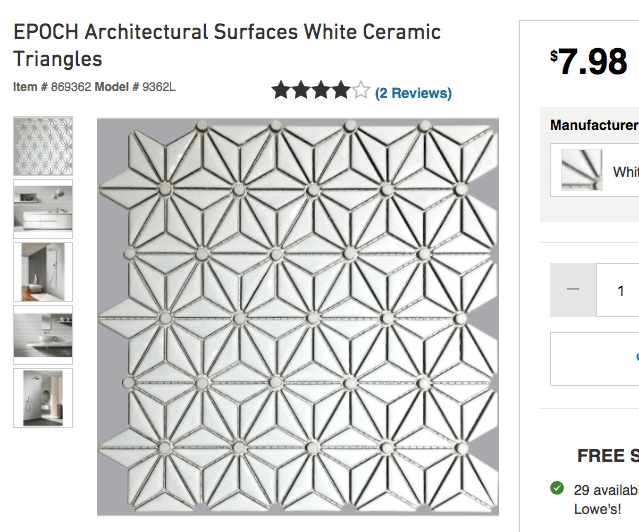This screenshot has height=532, width=639.
Task: View the white cabinet room thumbnail
Action: tap(42, 209)
